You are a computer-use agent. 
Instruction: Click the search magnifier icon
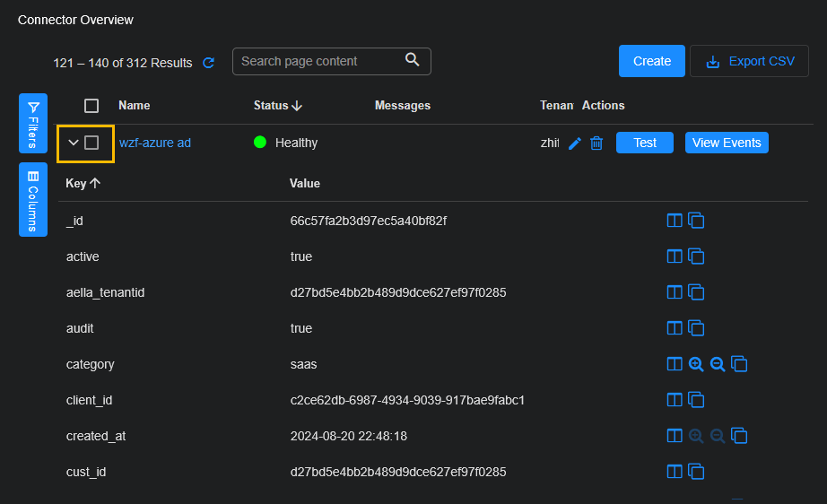click(413, 60)
